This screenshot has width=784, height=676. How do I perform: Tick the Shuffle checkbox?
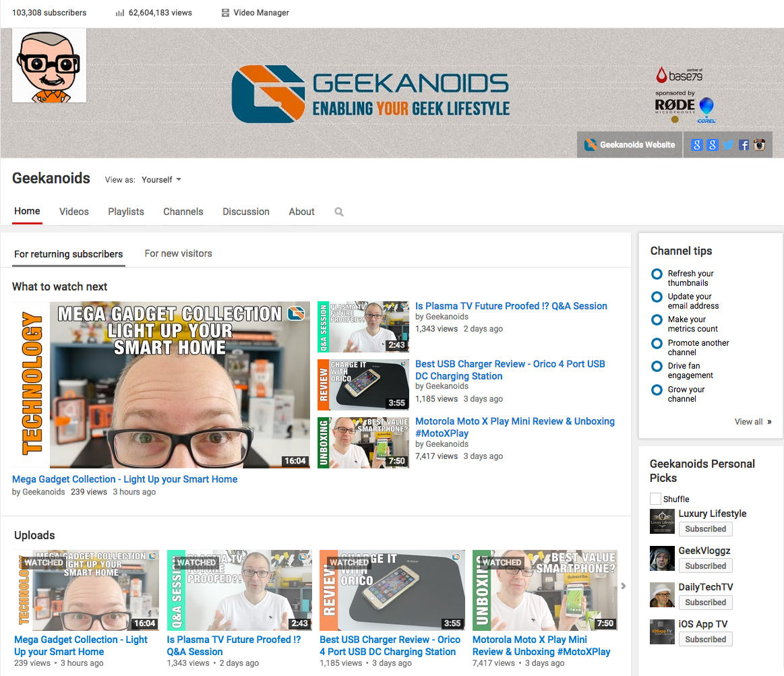coord(655,499)
